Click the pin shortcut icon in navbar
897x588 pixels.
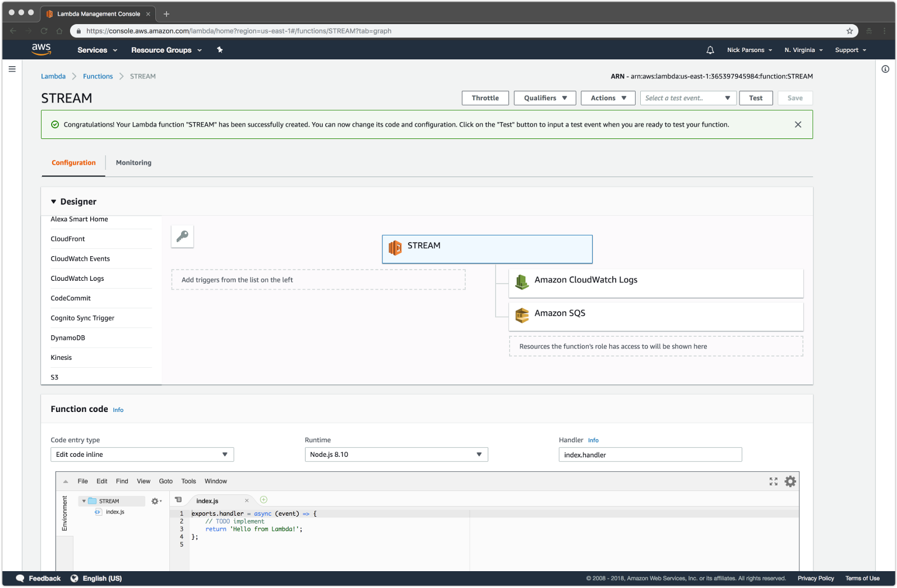[x=220, y=50]
